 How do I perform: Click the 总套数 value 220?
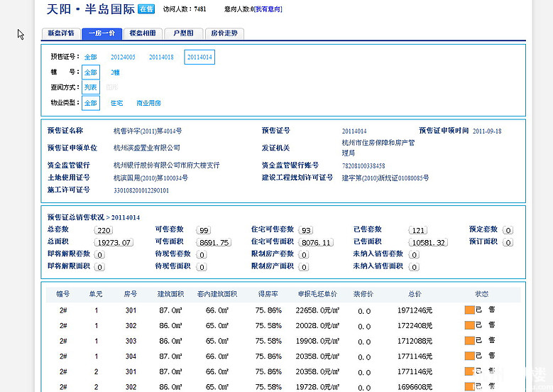tap(104, 230)
